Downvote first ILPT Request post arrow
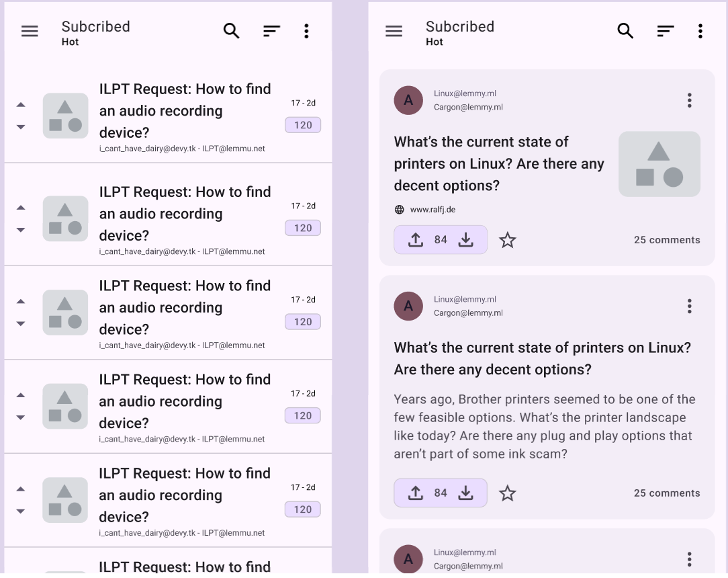 [21, 127]
